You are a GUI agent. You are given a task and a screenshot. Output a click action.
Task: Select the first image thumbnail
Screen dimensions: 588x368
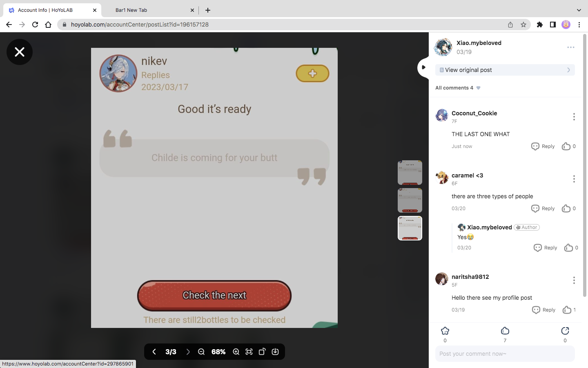coord(410,173)
